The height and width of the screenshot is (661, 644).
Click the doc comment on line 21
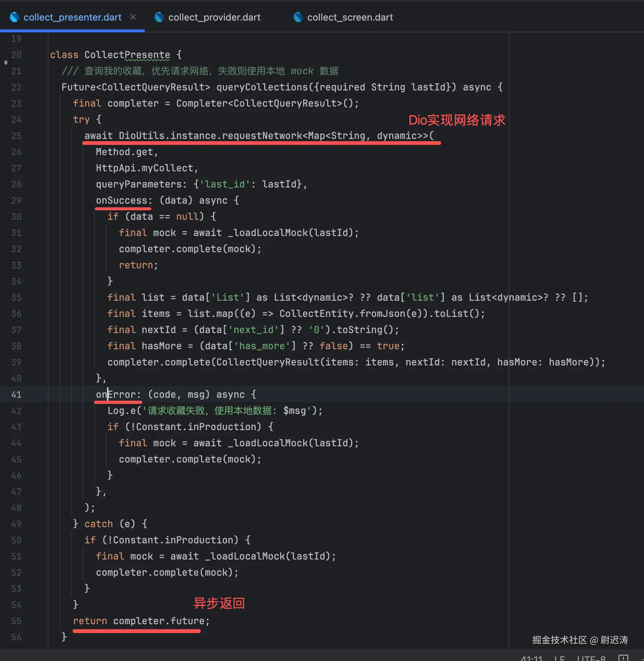200,71
